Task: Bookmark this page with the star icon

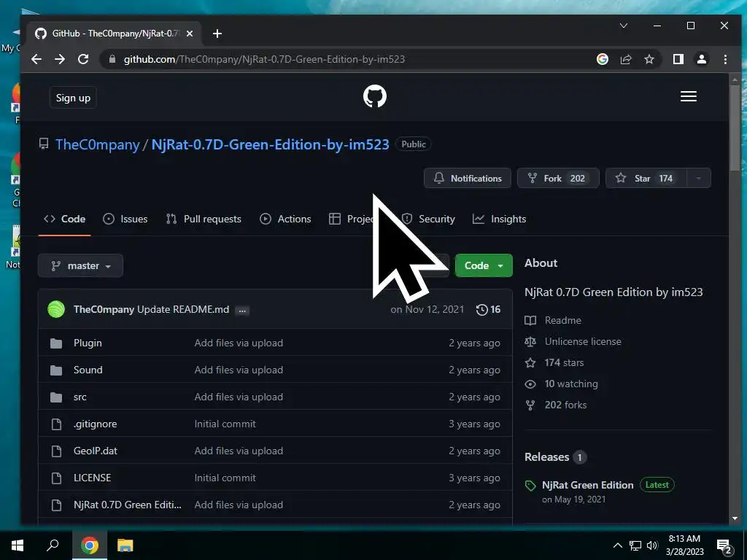Action: coord(649,59)
